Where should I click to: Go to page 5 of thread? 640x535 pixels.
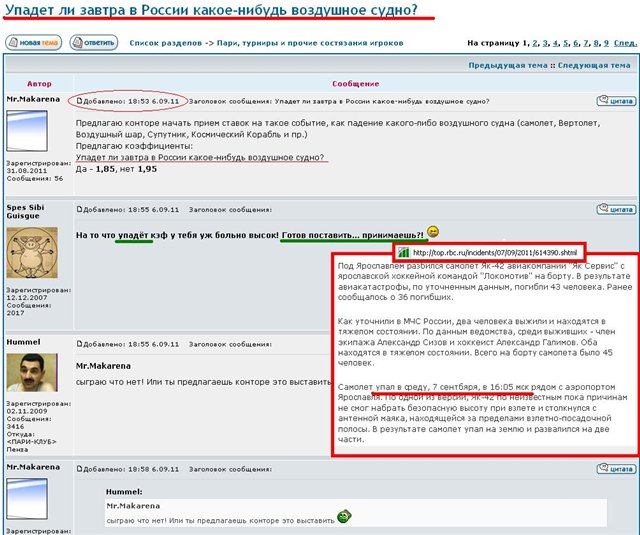click(x=566, y=43)
